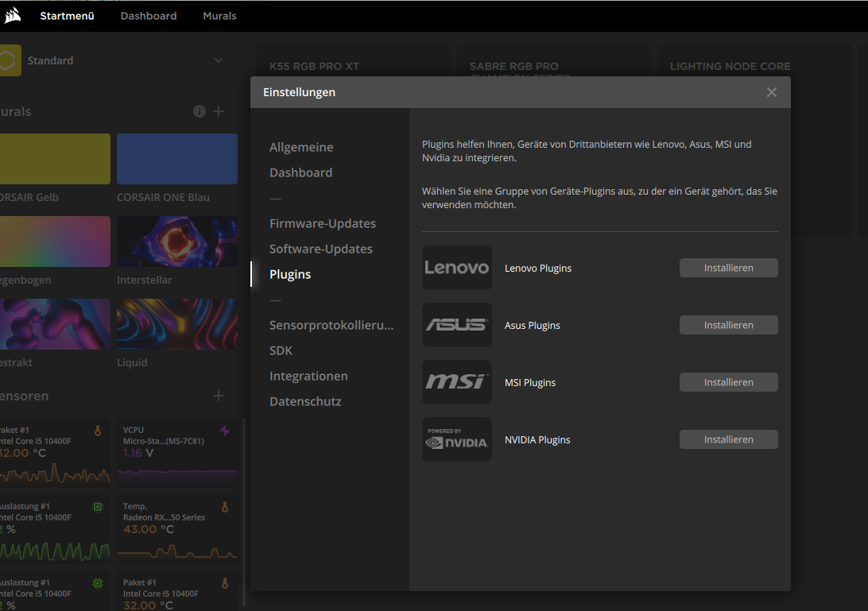The height and width of the screenshot is (611, 868).
Task: Click the VCPU lightning bolt icon
Action: (225, 431)
